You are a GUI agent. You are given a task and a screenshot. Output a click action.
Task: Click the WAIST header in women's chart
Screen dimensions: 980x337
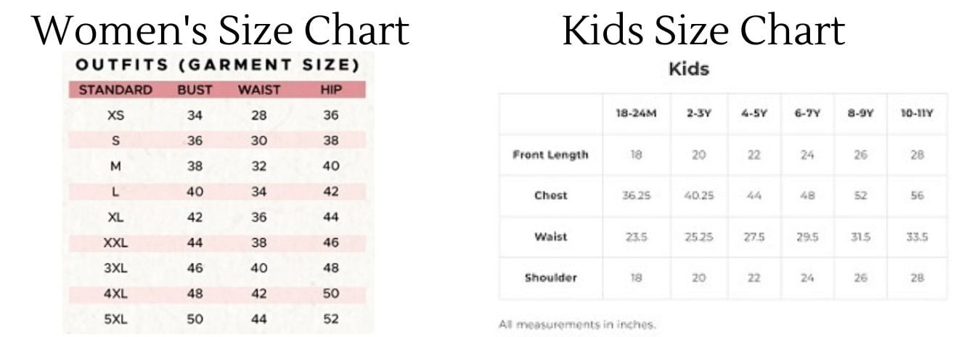tap(259, 90)
